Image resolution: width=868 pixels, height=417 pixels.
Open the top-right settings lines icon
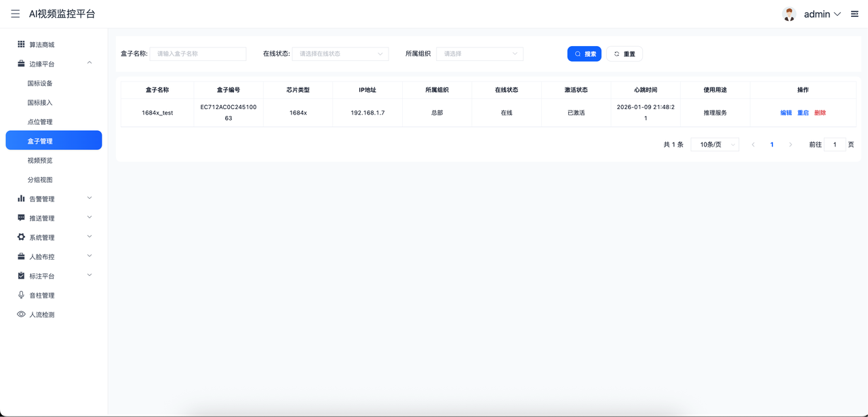tap(854, 14)
